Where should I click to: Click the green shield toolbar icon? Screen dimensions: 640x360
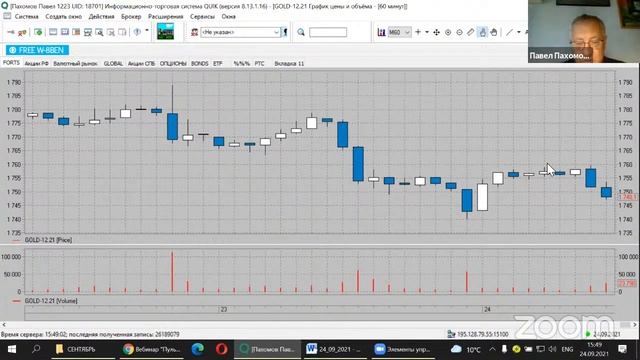point(38,32)
